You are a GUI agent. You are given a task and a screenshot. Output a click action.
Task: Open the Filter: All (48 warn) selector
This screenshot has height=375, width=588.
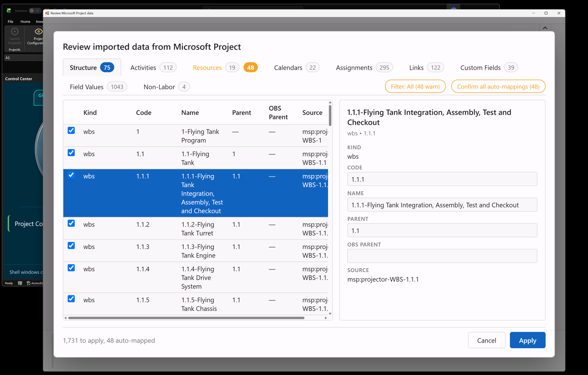tap(415, 87)
